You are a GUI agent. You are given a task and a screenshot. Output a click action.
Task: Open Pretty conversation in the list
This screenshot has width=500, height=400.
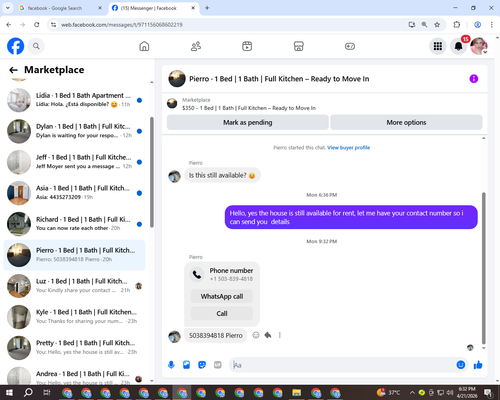74,348
